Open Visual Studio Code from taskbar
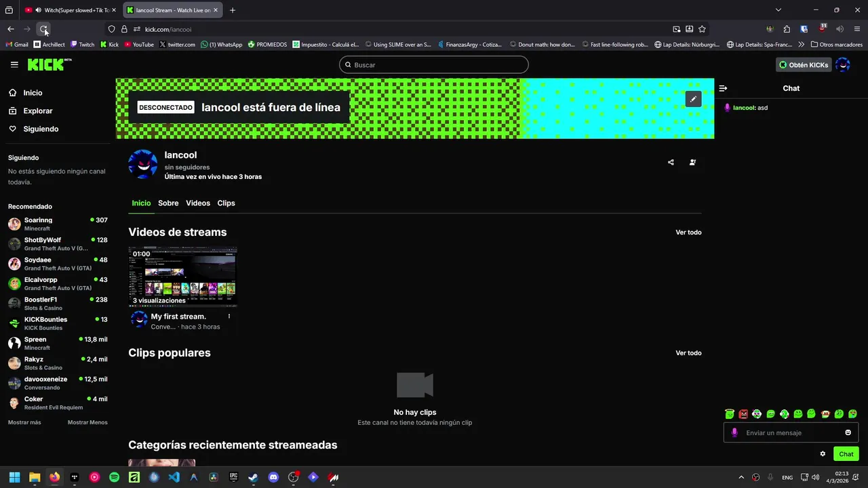Image resolution: width=868 pixels, height=488 pixels. pos(174,477)
